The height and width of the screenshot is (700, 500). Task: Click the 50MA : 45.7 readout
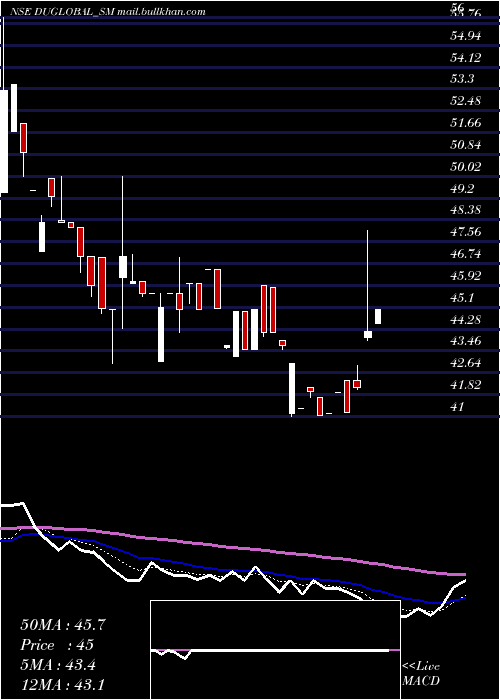[63, 625]
